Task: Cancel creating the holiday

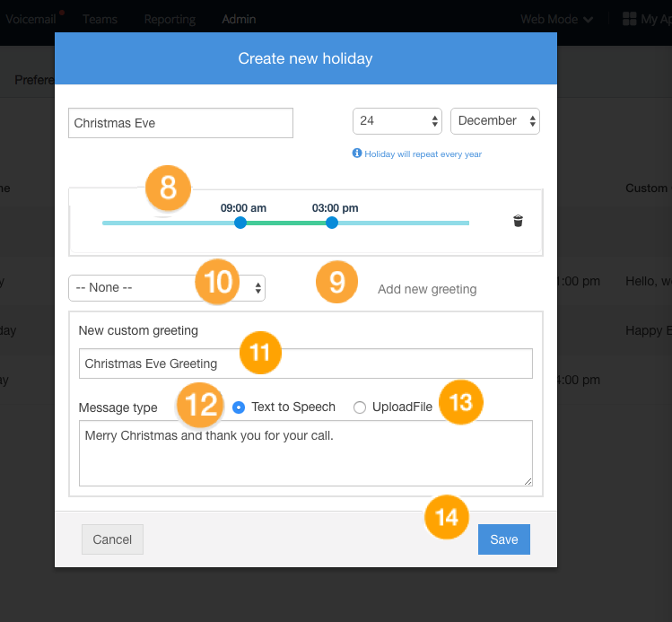Action: click(x=112, y=539)
